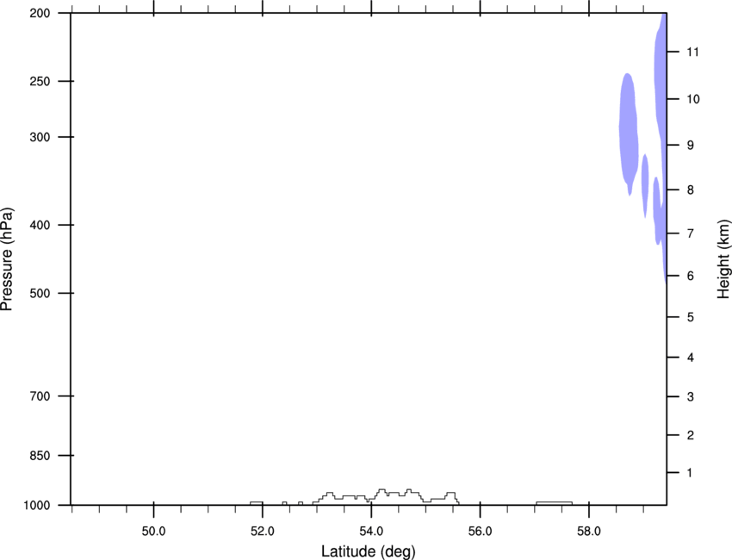Click the 54.0 latitude tick label

[x=372, y=532]
